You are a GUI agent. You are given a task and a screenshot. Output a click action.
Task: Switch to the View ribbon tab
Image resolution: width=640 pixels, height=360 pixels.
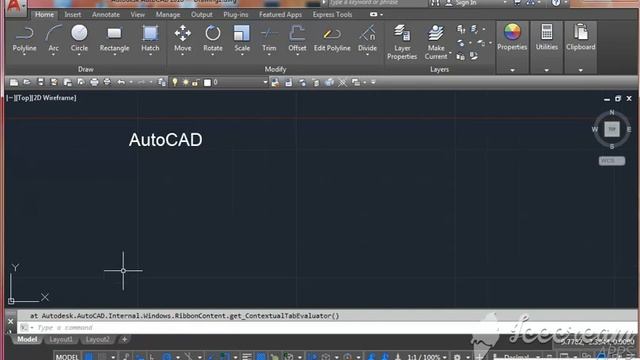(138, 14)
